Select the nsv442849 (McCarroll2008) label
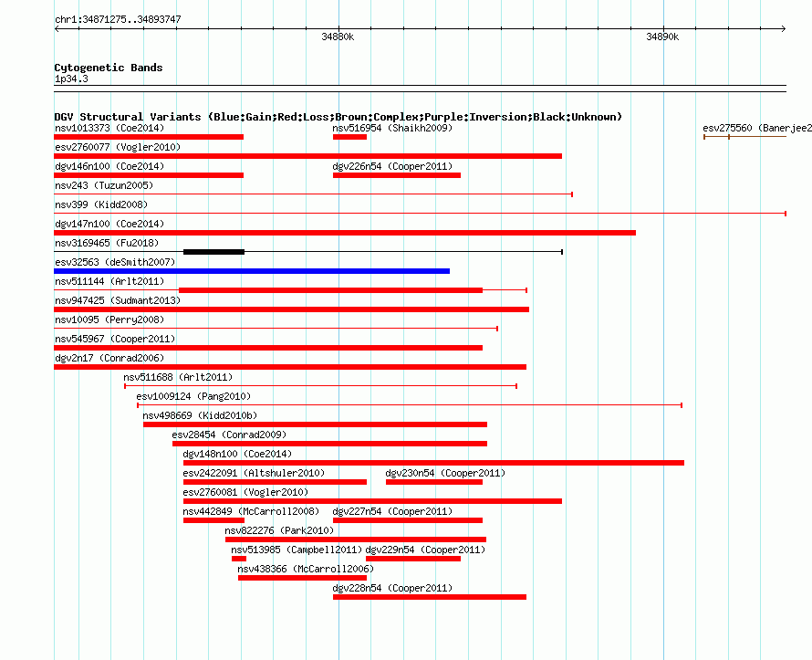Screen dimensions: 812x660 [251, 511]
